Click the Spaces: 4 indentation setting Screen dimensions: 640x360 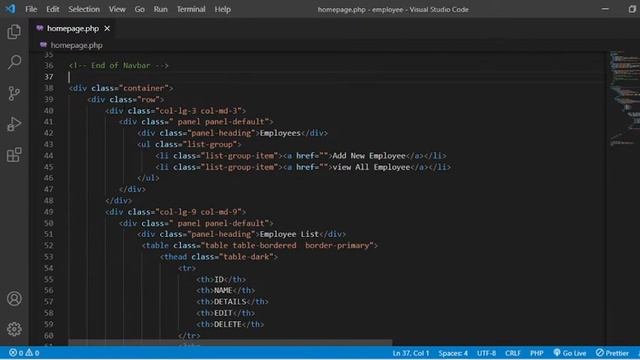[453, 353]
